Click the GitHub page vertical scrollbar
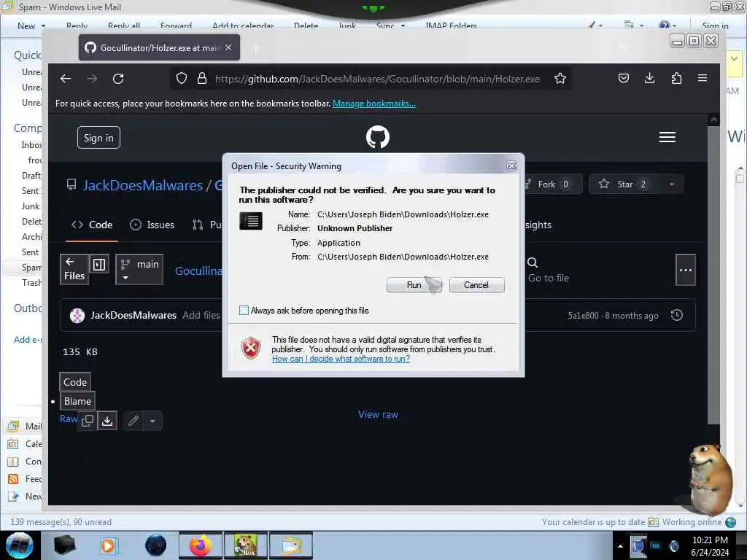Screen dimensions: 747x560 (x=713, y=274)
